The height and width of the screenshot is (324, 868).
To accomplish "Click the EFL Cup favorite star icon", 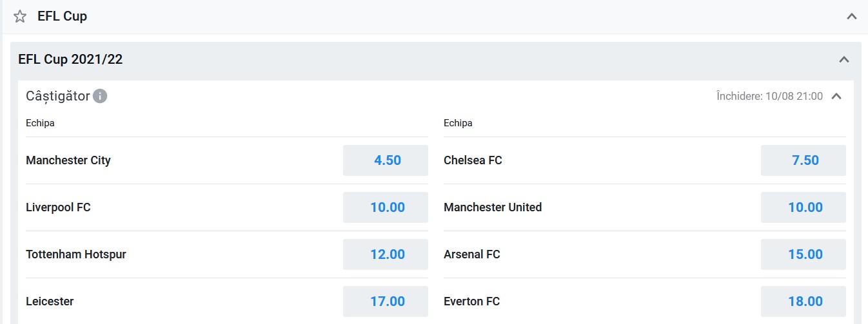I will point(20,17).
